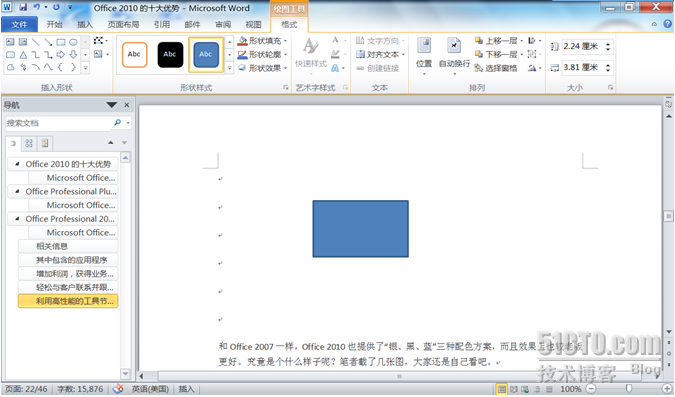Expand shape styles gallery more button

(230, 68)
